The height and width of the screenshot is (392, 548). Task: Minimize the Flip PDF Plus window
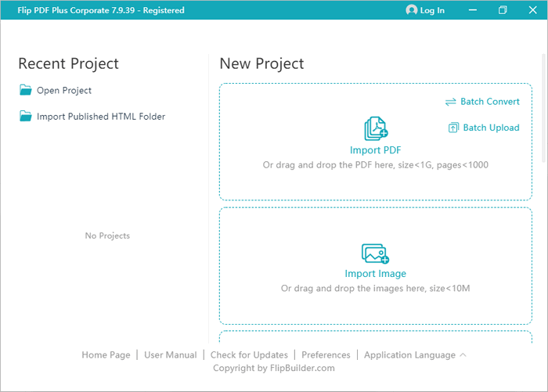[x=473, y=10]
